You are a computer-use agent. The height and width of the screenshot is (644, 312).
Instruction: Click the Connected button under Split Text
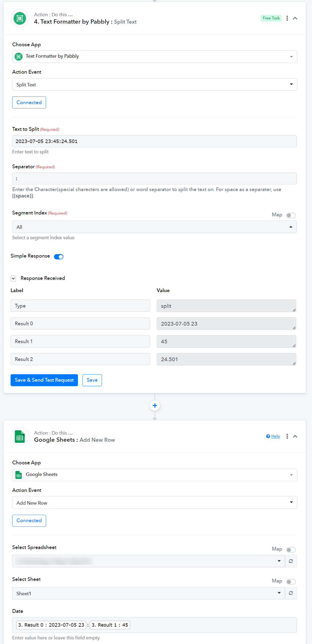[x=29, y=103]
